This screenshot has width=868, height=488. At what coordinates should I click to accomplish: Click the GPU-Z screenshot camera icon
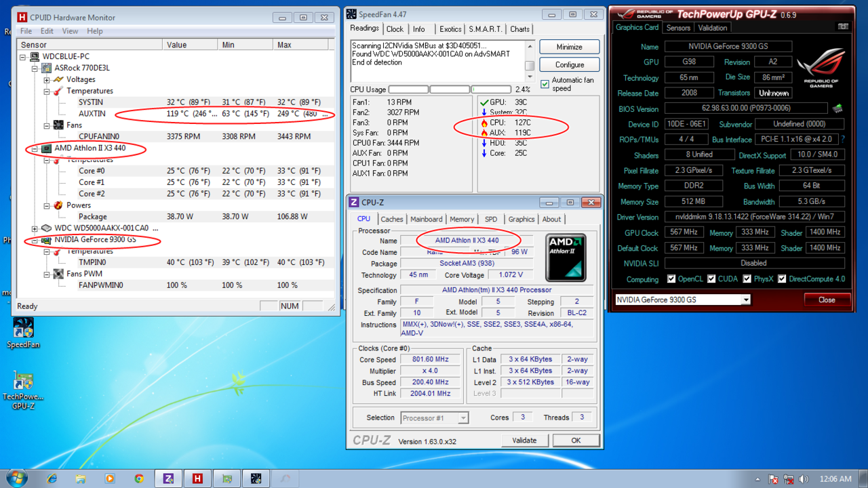(843, 27)
